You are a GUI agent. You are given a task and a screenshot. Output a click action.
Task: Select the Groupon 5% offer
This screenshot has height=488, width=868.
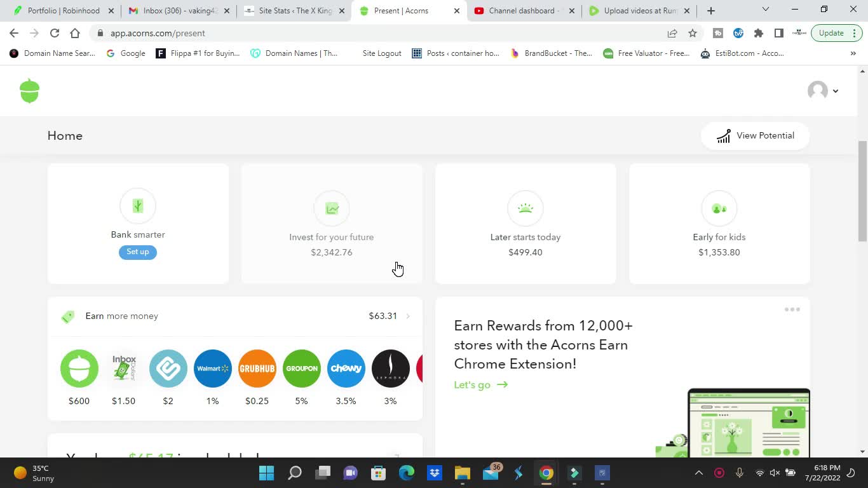coord(302,369)
